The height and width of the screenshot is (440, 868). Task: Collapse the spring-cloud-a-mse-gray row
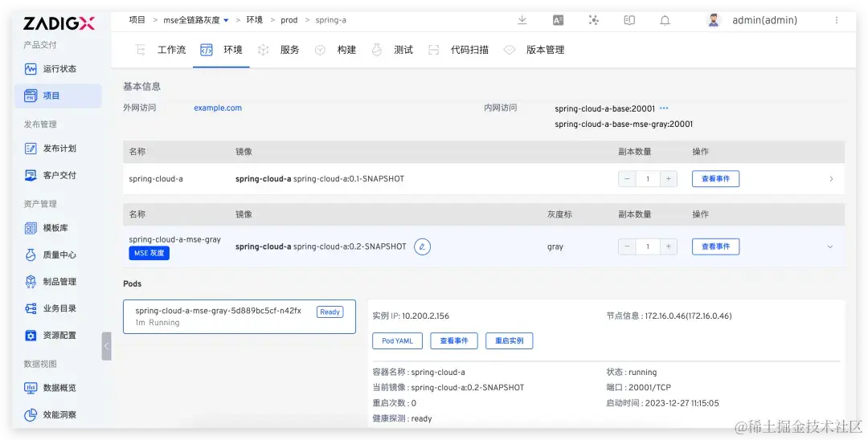(829, 246)
